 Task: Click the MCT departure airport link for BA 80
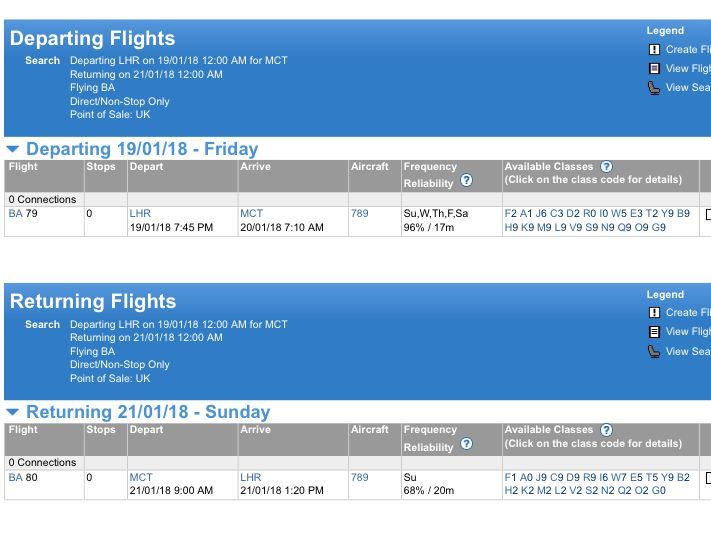tap(141, 477)
